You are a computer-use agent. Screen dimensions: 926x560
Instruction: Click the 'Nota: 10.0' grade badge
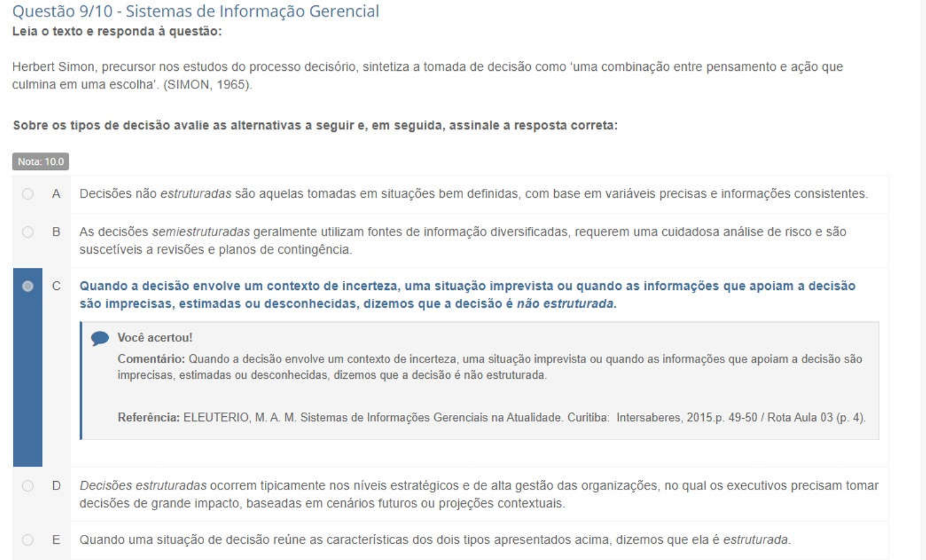click(40, 161)
